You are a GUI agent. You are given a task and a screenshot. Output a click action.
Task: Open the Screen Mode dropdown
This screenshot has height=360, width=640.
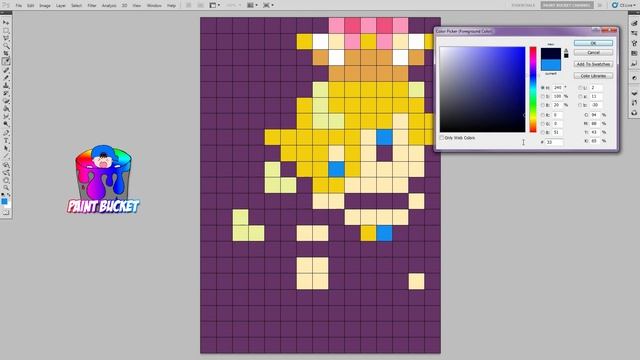point(268,5)
